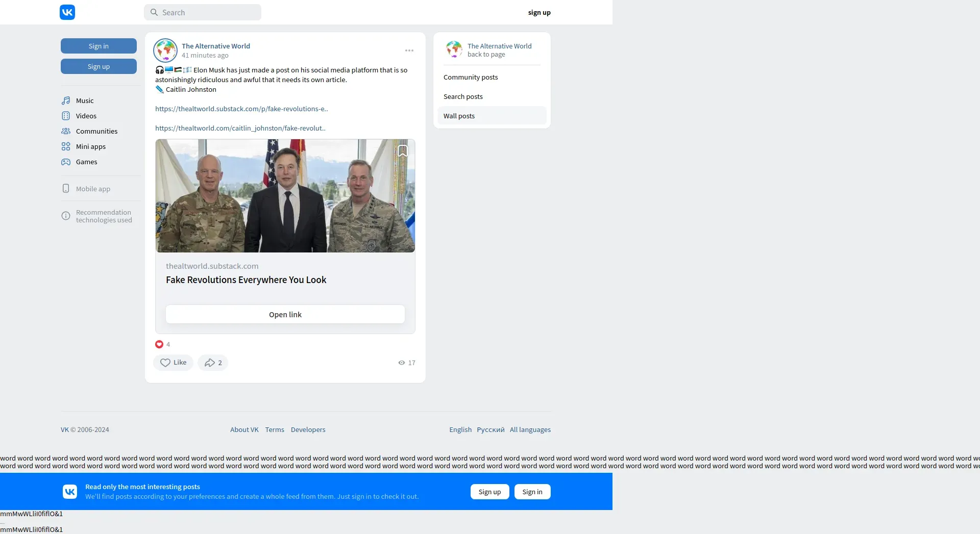980x534 pixels.
Task: Click the VK copyright link in footer
Action: click(65, 429)
